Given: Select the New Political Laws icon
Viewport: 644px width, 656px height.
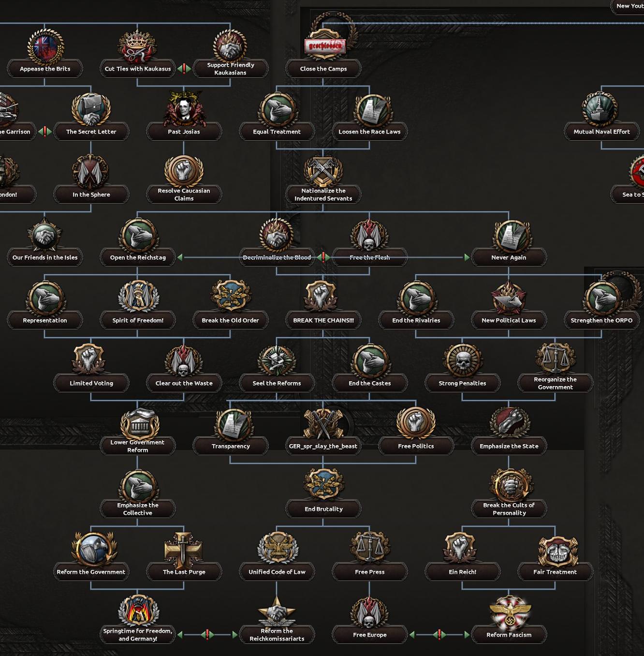Looking at the screenshot, I should coord(508,298).
